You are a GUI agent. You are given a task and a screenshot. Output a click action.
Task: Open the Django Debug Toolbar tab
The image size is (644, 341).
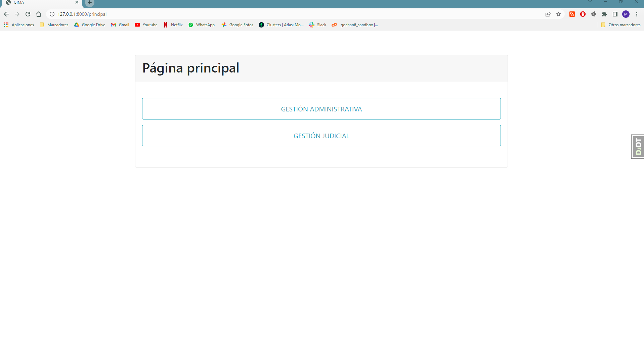click(x=638, y=146)
